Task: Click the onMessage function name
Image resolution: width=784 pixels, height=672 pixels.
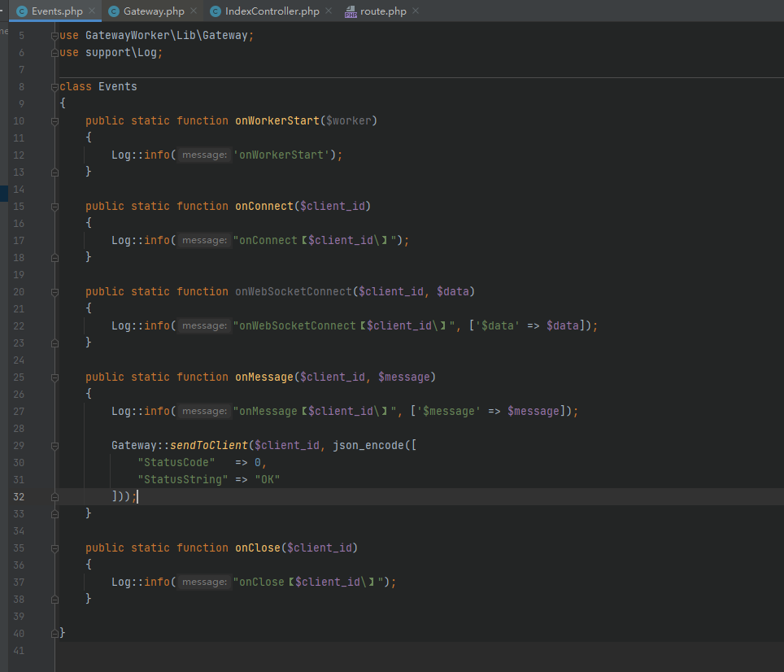Action: [x=264, y=377]
